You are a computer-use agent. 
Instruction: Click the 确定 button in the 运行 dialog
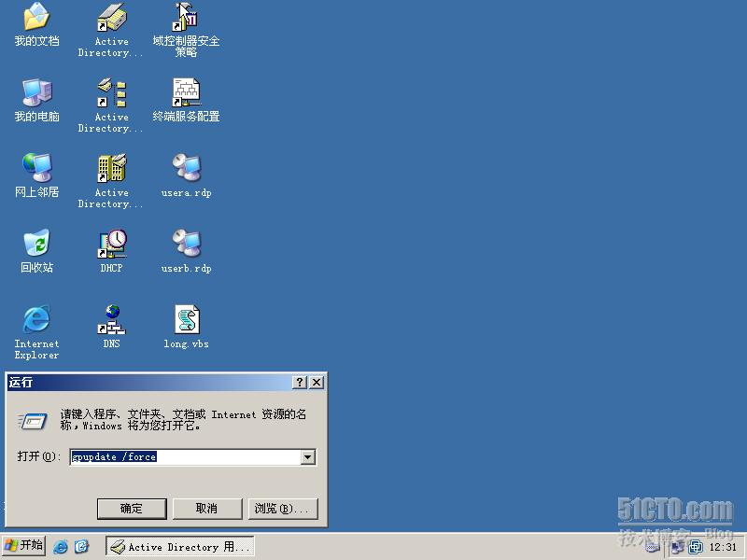(132, 509)
